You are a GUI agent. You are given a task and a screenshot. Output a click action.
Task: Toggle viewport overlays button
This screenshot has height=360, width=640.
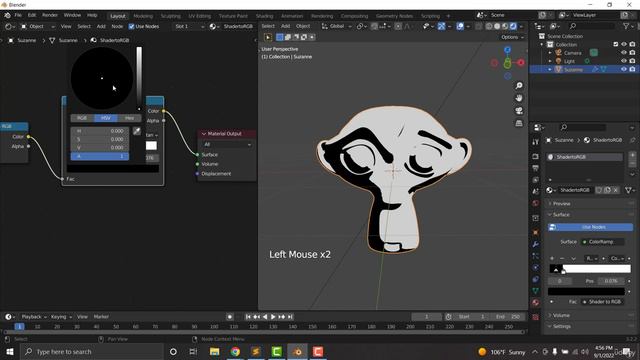(x=460, y=26)
